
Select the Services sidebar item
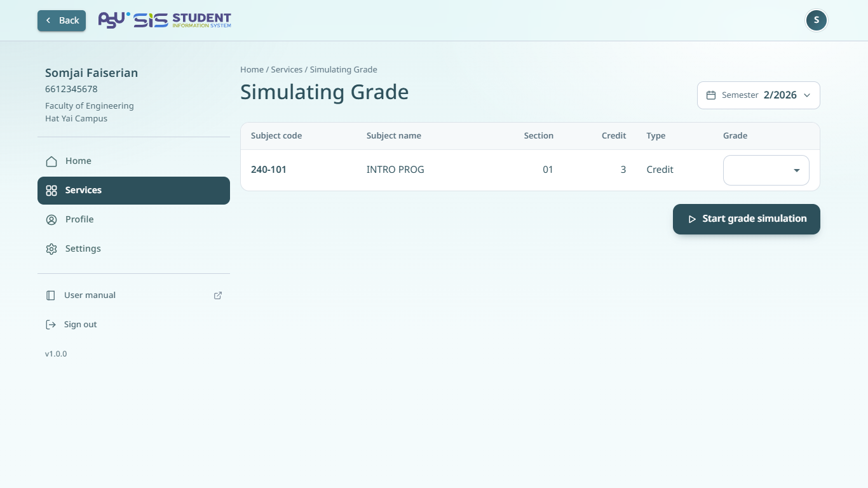point(133,191)
